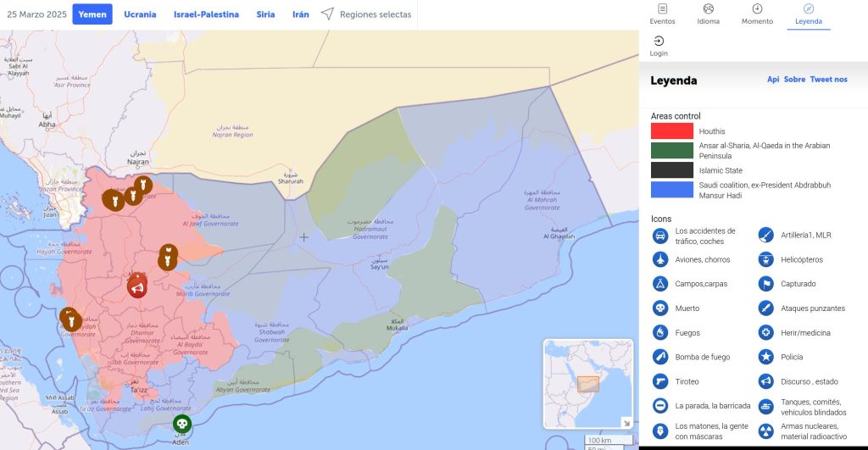868x450 pixels.
Task: Click the La parada, la barricada icon
Action: click(659, 406)
